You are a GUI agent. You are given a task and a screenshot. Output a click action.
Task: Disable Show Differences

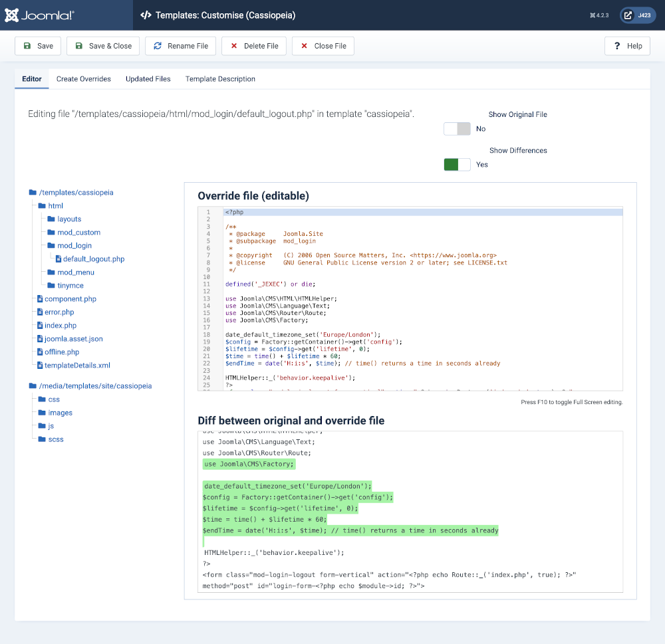[x=457, y=164]
